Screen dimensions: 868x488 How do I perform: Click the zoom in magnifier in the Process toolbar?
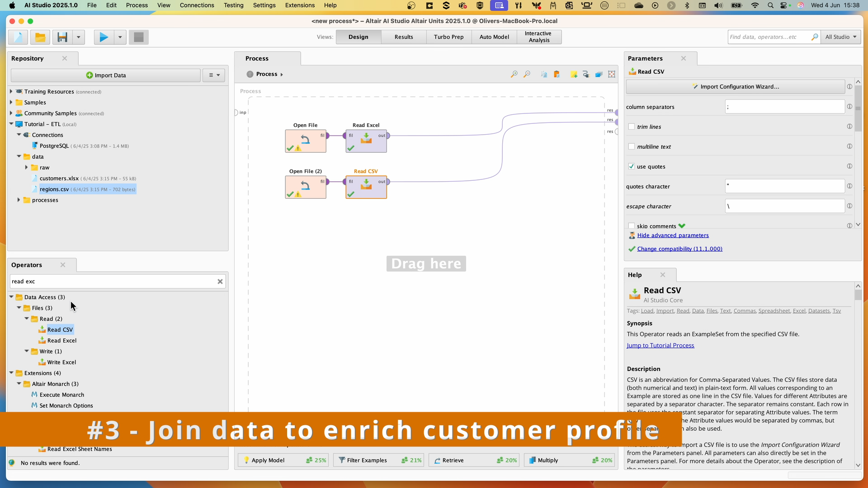coord(514,74)
